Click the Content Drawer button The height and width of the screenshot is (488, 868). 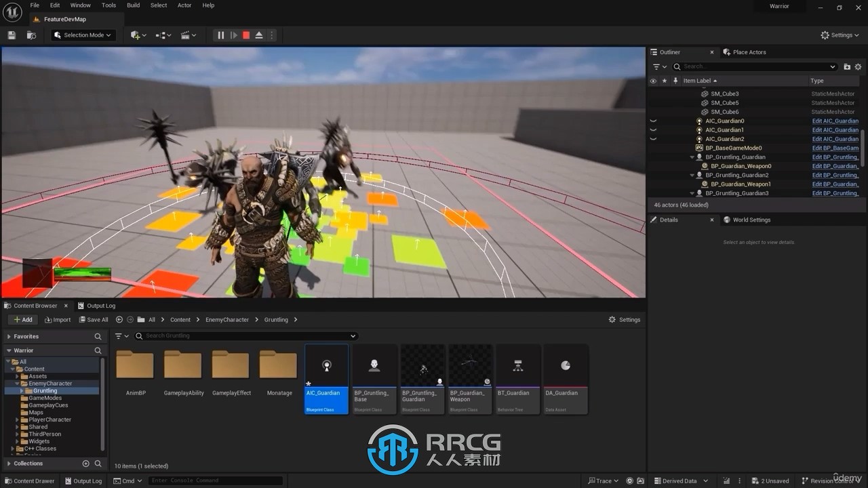point(29,481)
